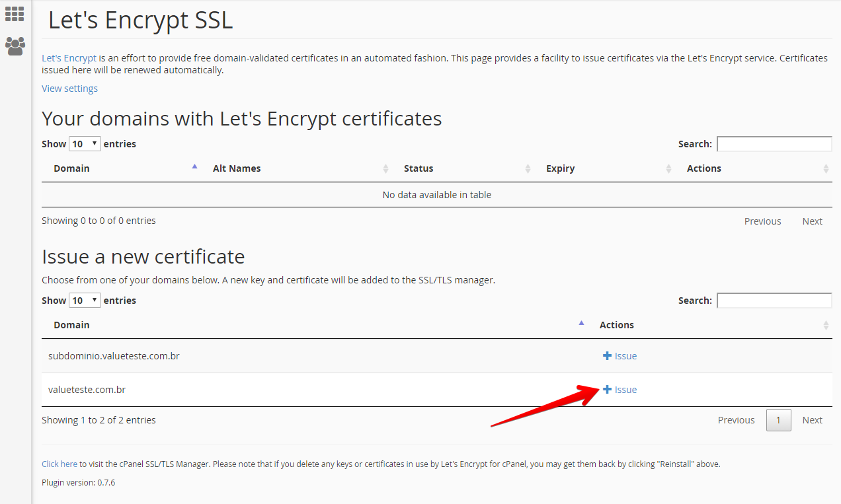Open entries count dropdown in Issue section
The width and height of the screenshot is (841, 504).
pyautogui.click(x=85, y=301)
